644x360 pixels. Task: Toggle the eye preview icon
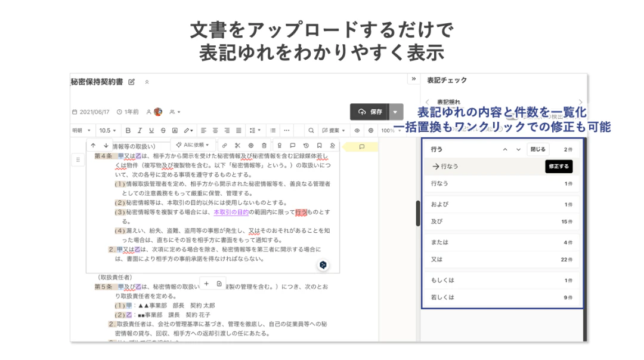[x=357, y=130]
